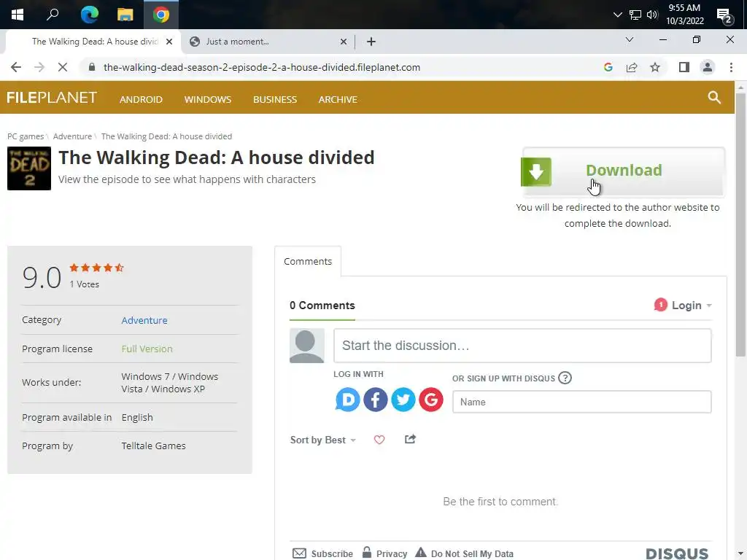
Task: Open Chrome three-dot menu
Action: coord(731,67)
